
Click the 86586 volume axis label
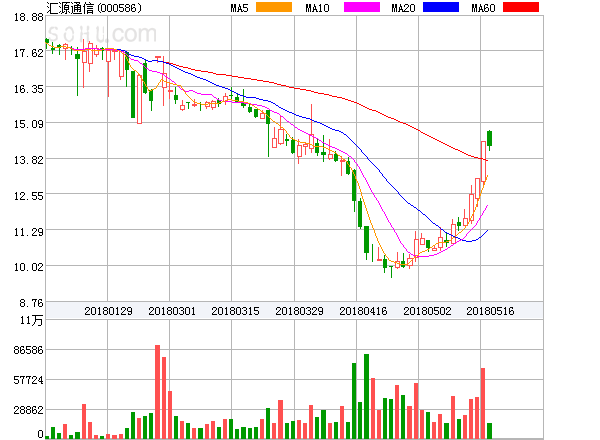click(x=29, y=350)
